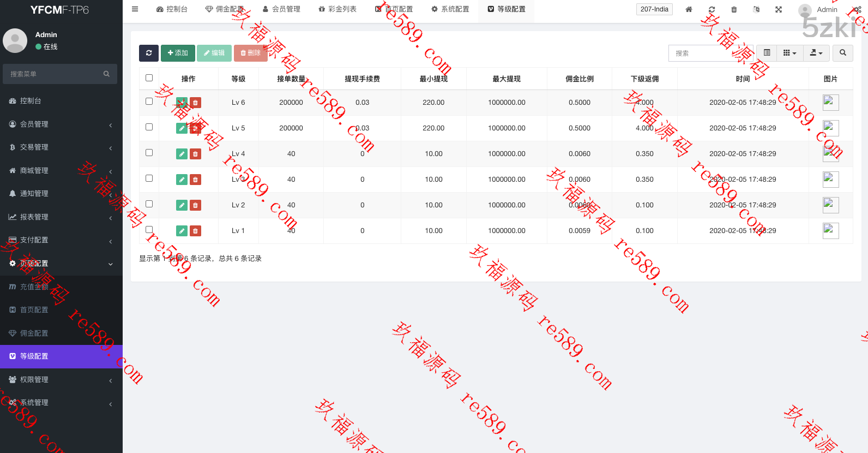
Task: Expand the 权限管理 sidebar menu
Action: tap(61, 380)
